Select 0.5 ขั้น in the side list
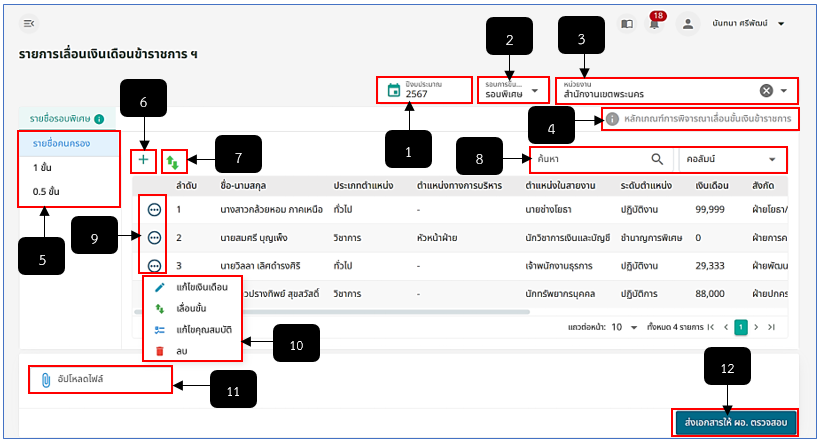The height and width of the screenshot is (440, 825). click(x=45, y=192)
